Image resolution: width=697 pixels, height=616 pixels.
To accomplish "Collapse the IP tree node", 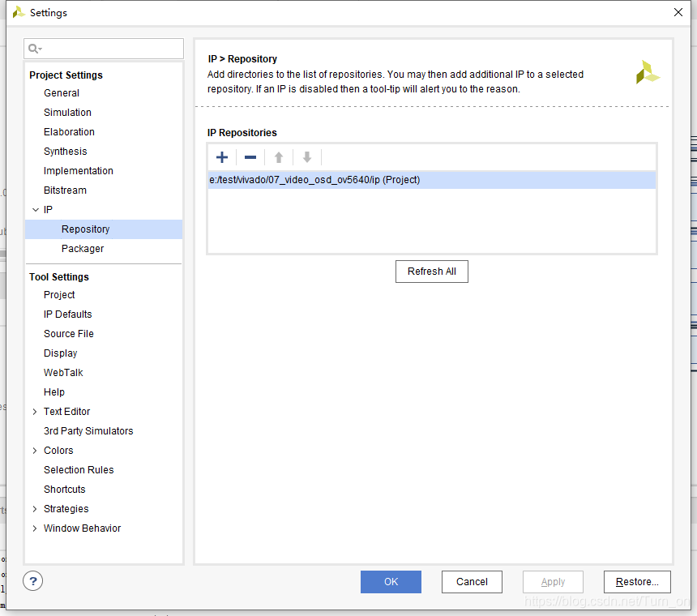I will coord(36,210).
